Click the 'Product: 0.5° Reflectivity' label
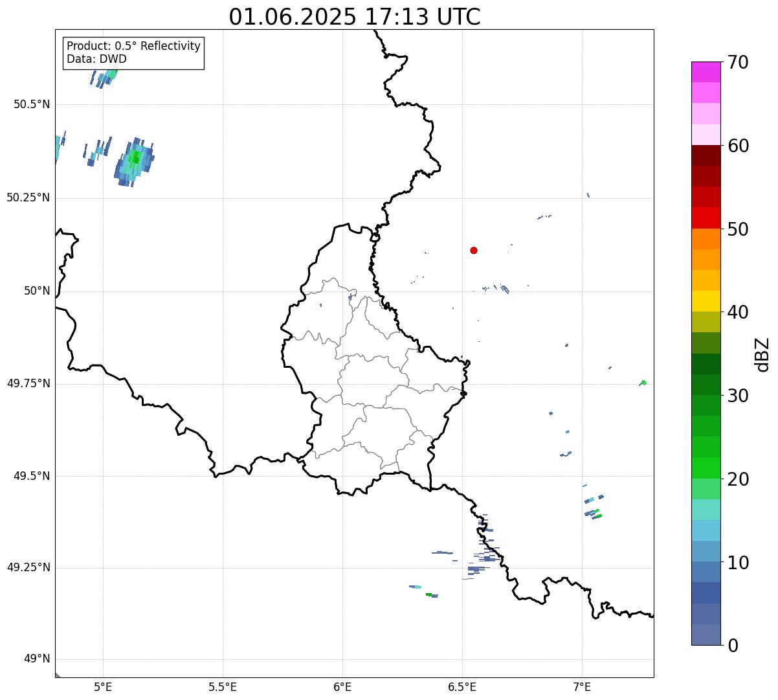Image resolution: width=778 pixels, height=700 pixels. pos(133,47)
